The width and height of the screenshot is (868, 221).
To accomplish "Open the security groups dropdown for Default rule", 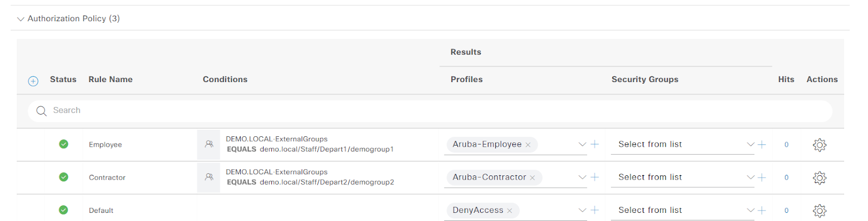I will [x=751, y=210].
